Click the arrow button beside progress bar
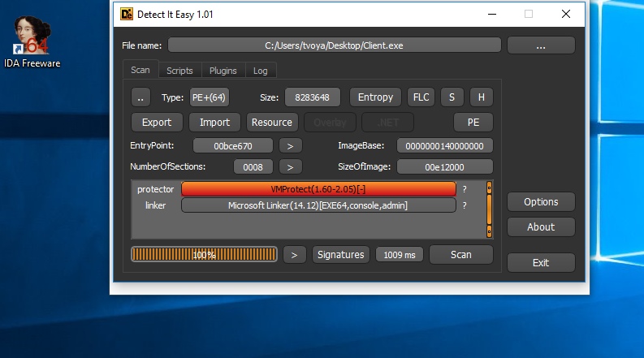Viewport: 644px width, 358px height. point(294,255)
